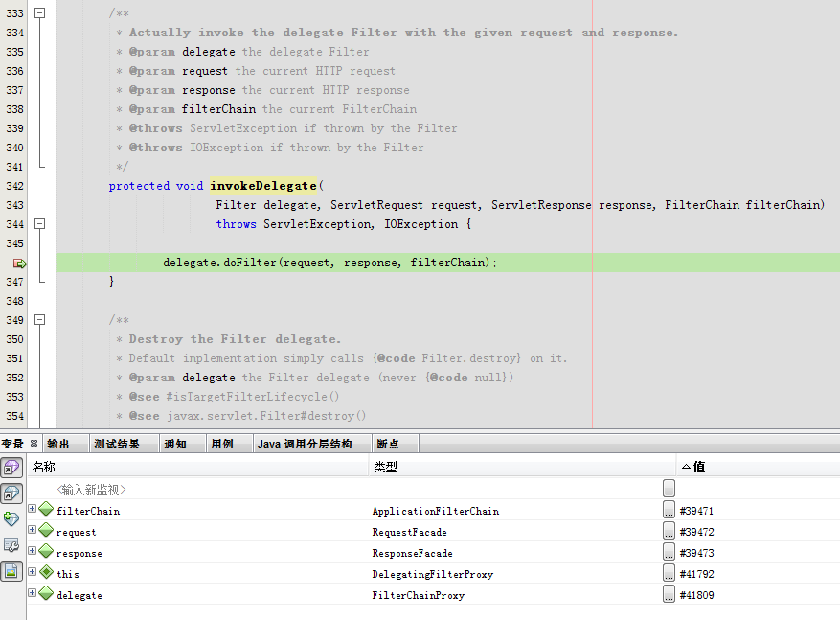Select the FilterChainProxy type cell

click(x=419, y=595)
